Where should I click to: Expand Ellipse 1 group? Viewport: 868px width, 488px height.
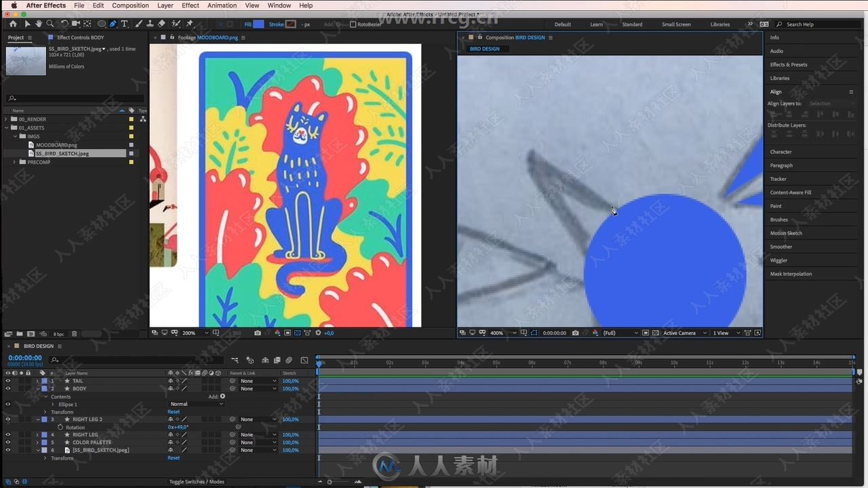point(52,404)
